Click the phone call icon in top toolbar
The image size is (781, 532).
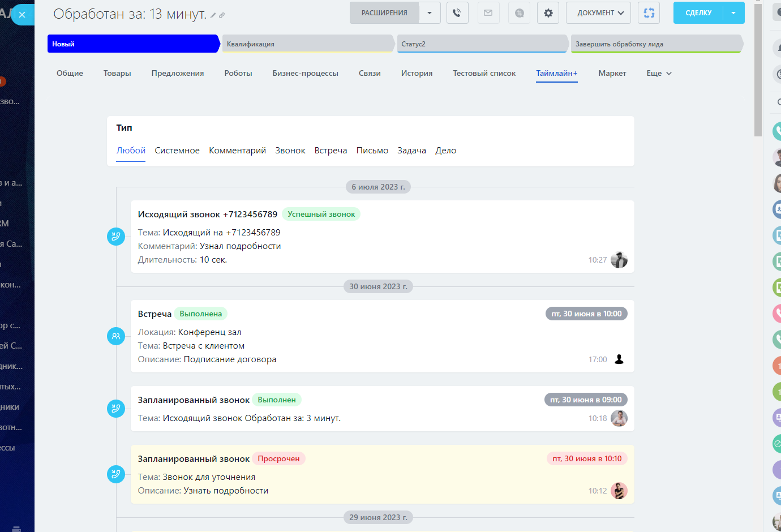click(x=457, y=13)
